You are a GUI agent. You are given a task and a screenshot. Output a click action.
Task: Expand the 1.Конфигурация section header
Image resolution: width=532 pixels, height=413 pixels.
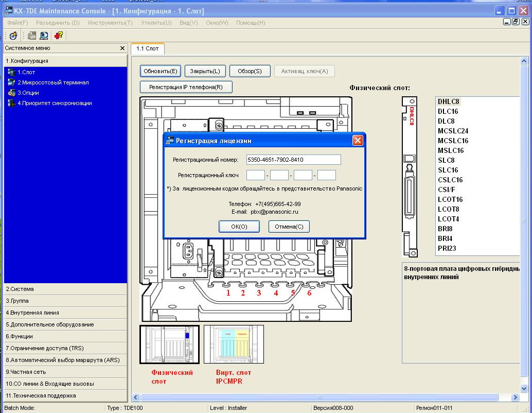[65, 61]
